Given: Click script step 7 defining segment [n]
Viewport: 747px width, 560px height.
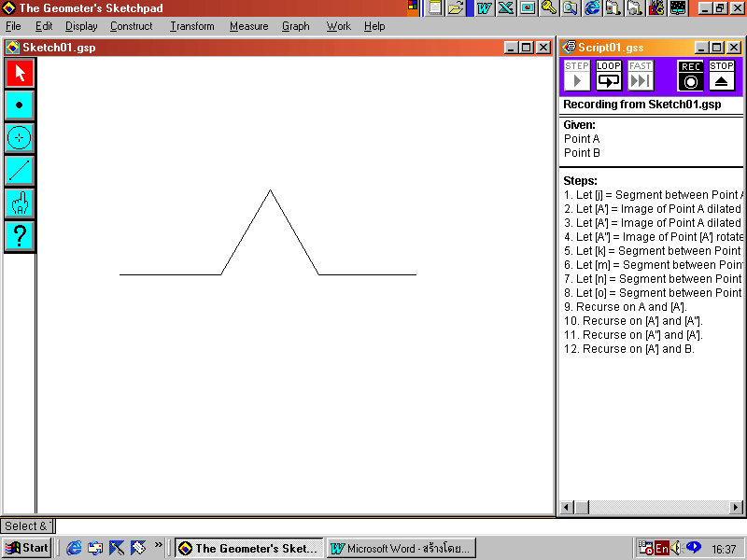Looking at the screenshot, I should coord(653,279).
